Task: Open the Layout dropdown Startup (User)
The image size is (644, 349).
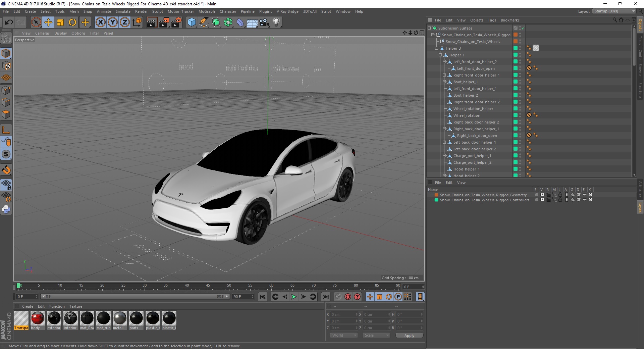Action: (x=614, y=11)
